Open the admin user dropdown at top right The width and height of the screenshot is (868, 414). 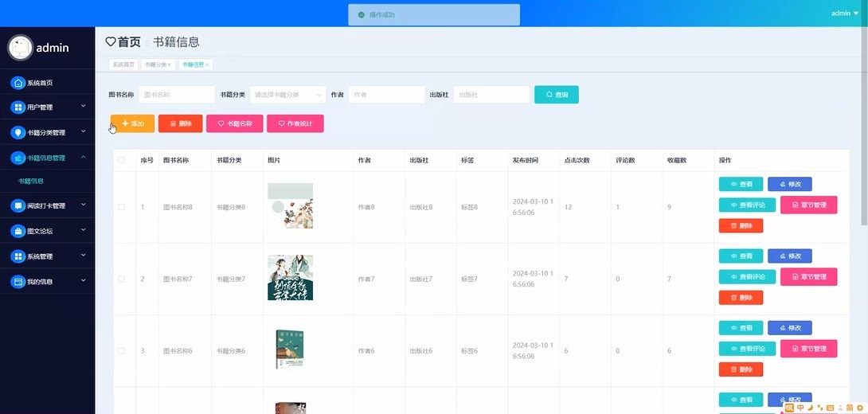[x=845, y=14]
